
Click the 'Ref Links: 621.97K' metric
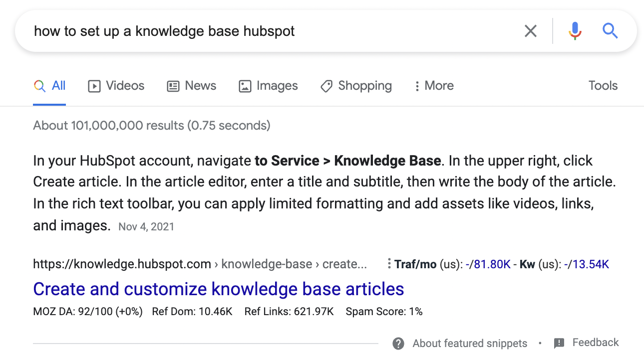(x=289, y=312)
